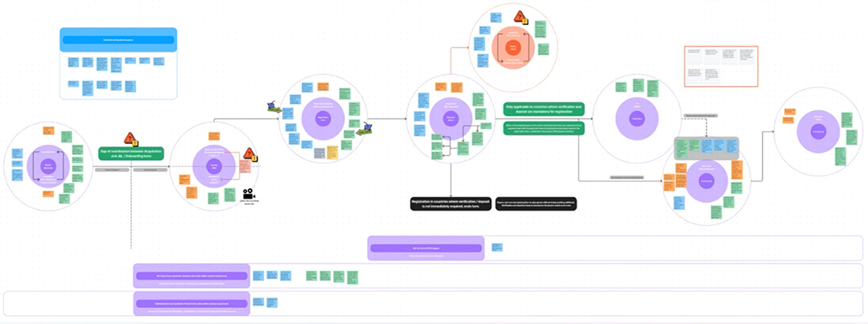Select the pink sticky note beside Landing page node

[245, 166]
